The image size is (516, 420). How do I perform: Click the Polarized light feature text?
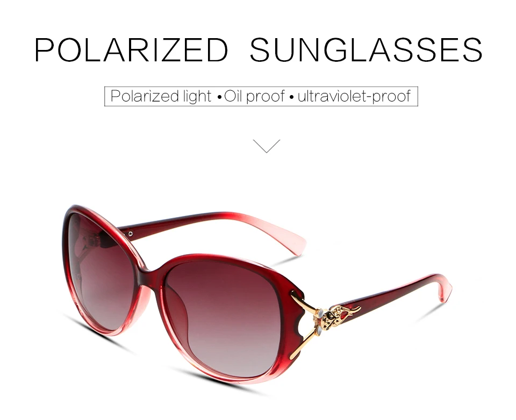(161, 96)
